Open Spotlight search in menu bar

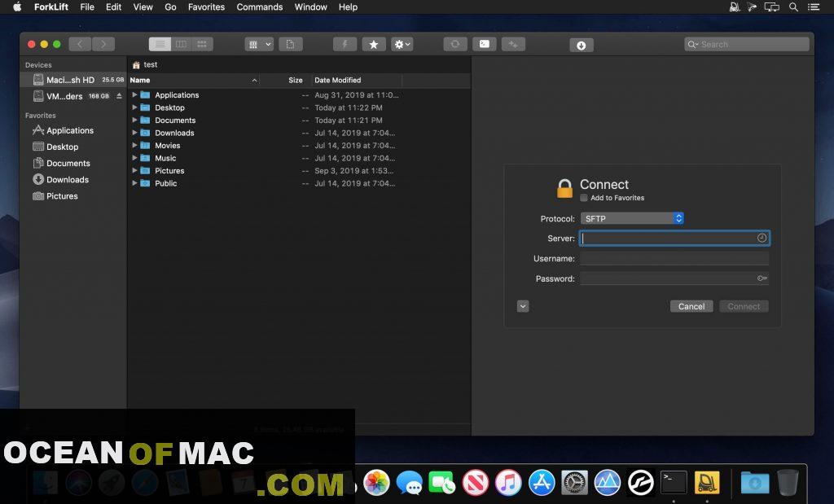coord(793,7)
